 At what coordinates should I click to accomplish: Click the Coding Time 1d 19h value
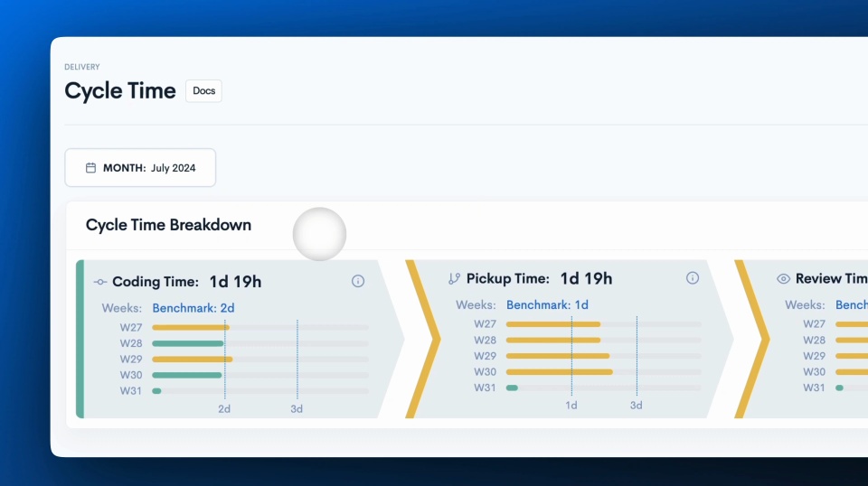(x=235, y=282)
